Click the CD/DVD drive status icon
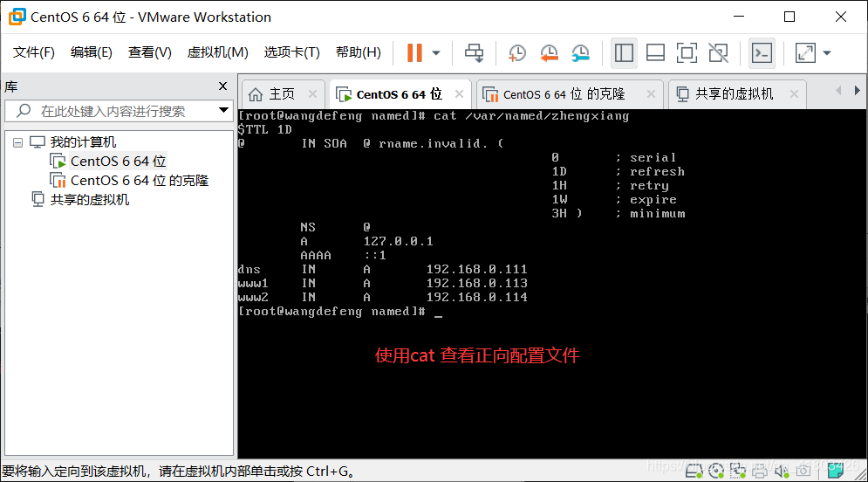The height and width of the screenshot is (482, 868). pos(715,471)
